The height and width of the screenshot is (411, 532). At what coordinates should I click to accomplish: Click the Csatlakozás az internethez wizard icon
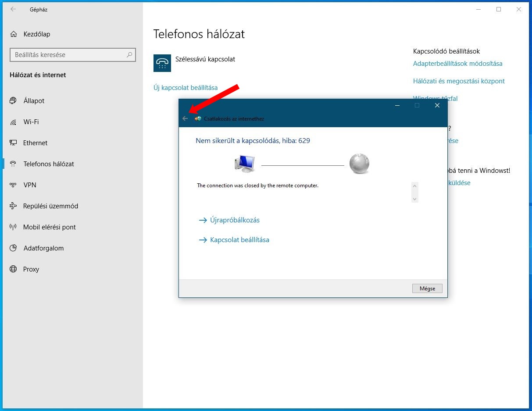click(198, 118)
